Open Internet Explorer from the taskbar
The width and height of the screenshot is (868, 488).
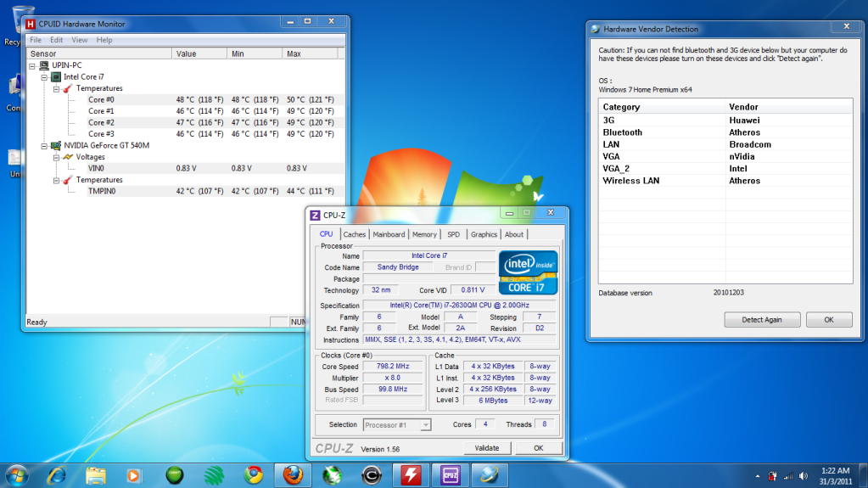tap(57, 474)
